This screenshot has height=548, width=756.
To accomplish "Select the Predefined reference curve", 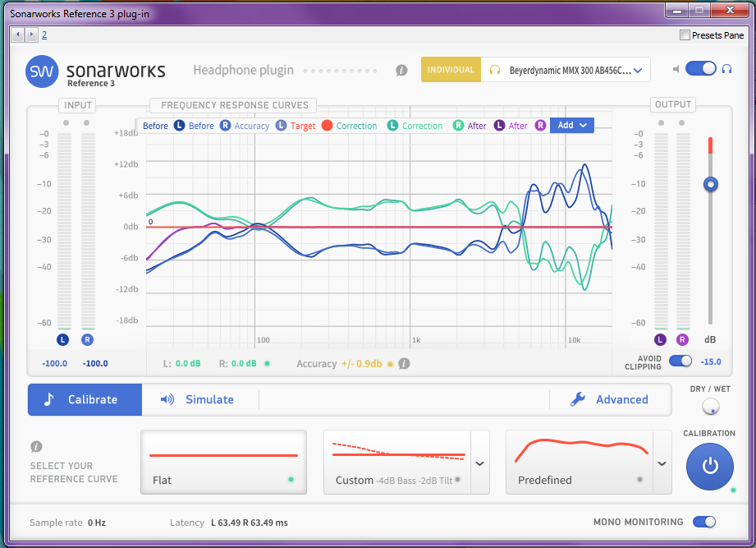I will (x=579, y=462).
